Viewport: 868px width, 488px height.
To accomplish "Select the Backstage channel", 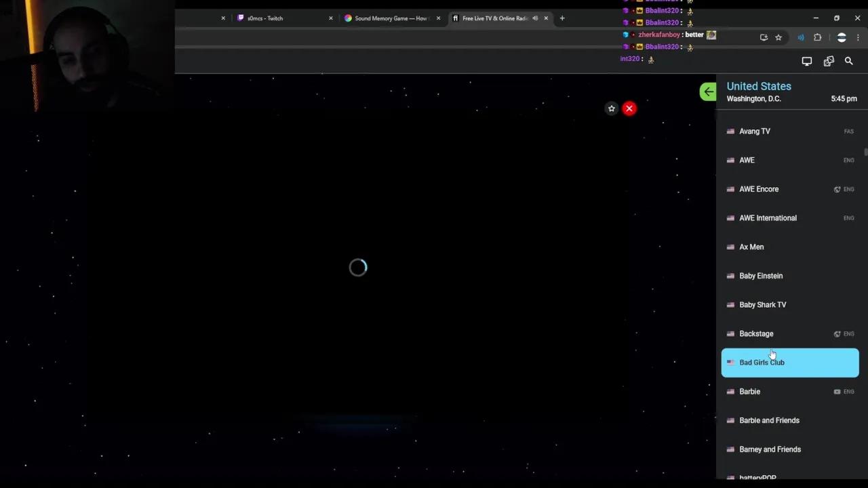I will [790, 333].
